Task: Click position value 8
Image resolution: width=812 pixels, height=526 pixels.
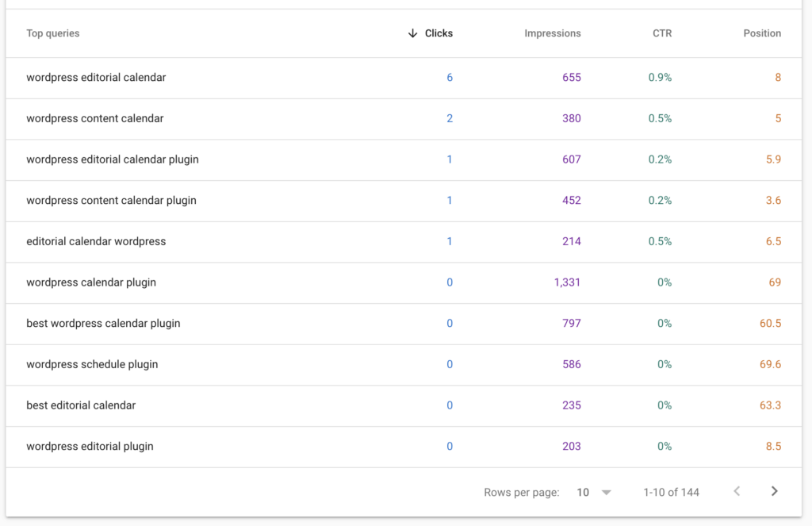Action: point(778,78)
